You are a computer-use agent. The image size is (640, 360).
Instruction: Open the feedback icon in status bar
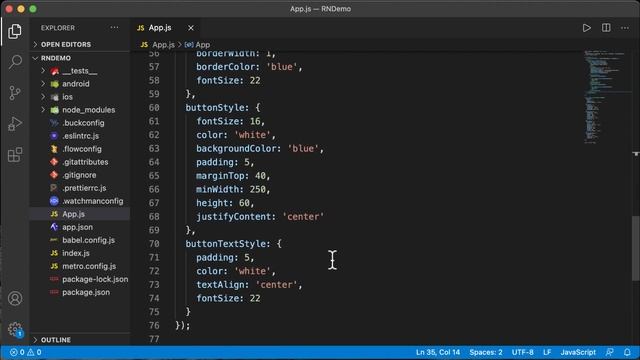[610, 352]
